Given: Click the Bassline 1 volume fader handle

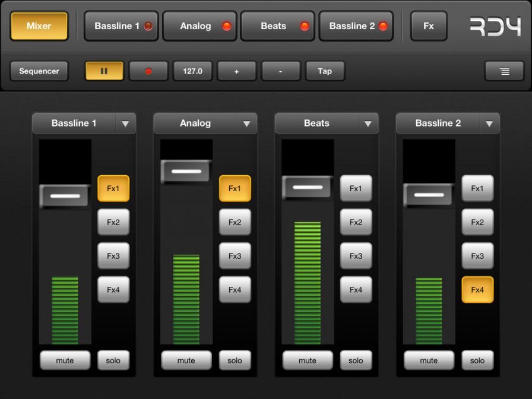Looking at the screenshot, I should 64,196.
